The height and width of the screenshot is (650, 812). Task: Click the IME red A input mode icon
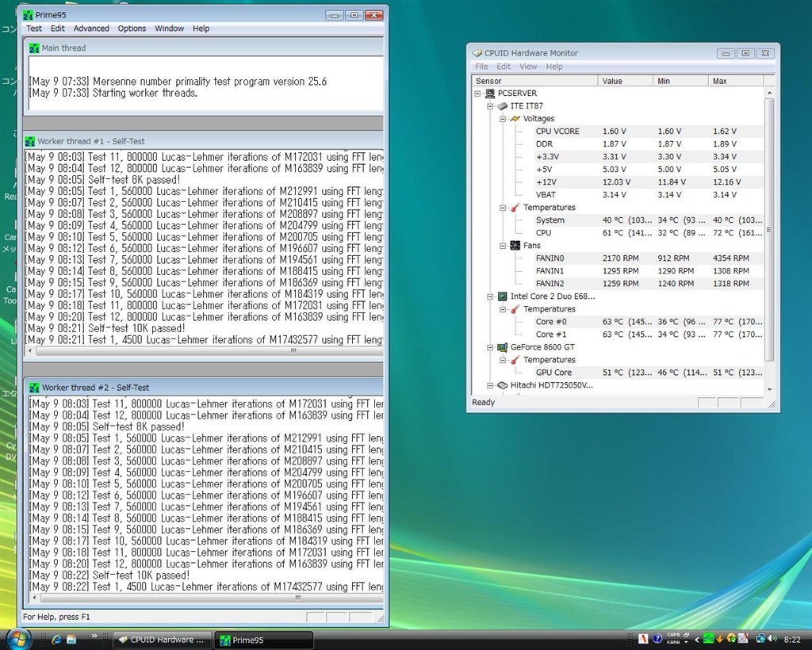click(643, 639)
